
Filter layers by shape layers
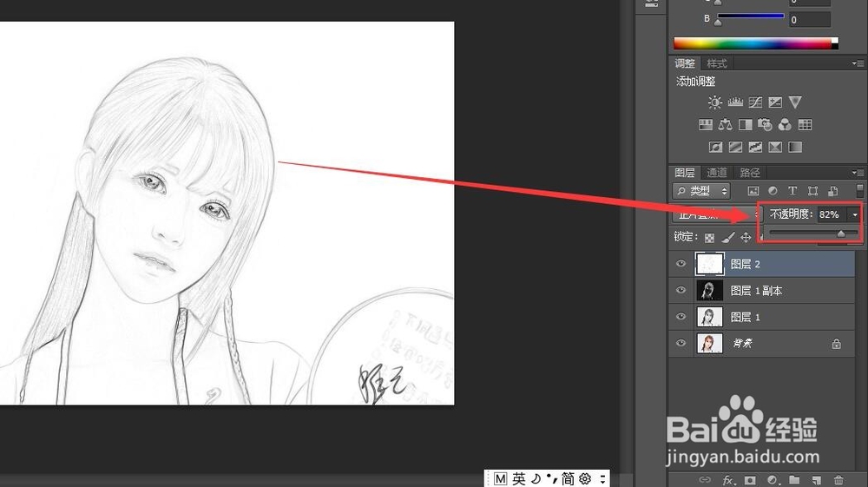pyautogui.click(x=812, y=191)
